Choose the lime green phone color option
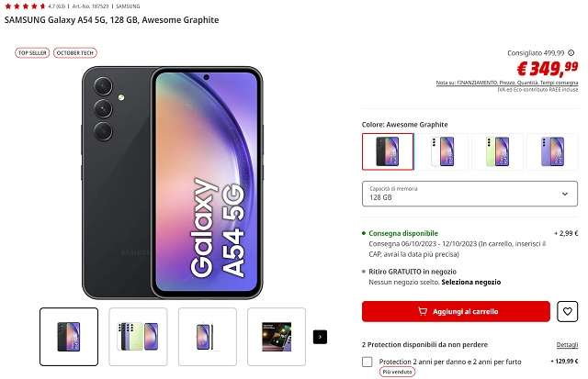The image size is (588, 379). click(497, 151)
